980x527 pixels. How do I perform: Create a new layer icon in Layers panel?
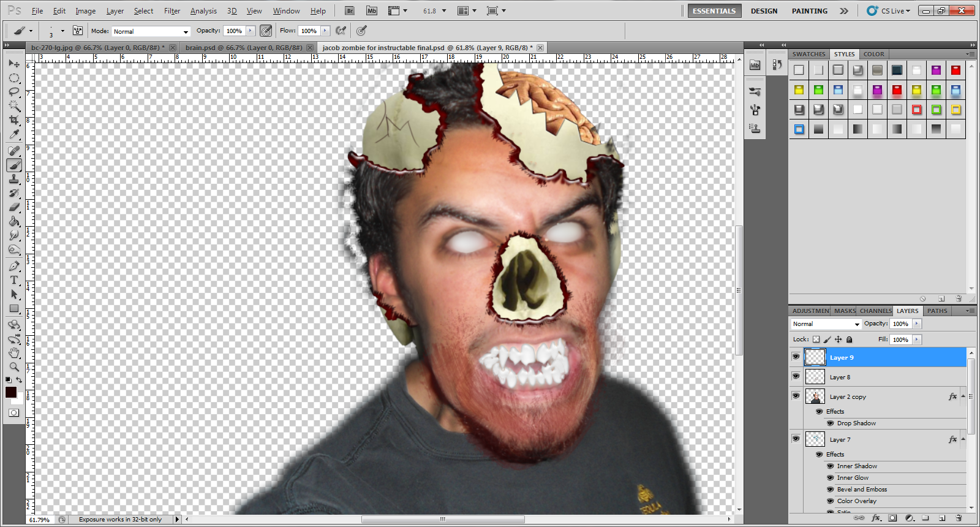coord(942,518)
